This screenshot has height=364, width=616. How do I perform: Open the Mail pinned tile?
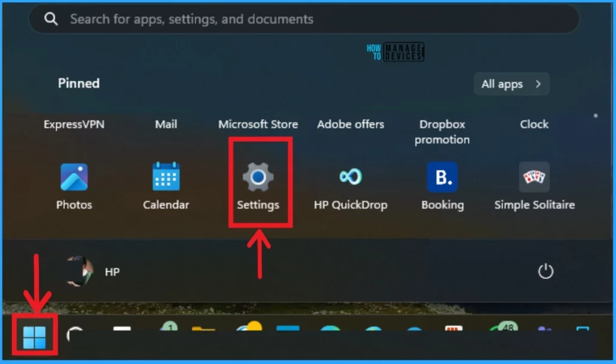tap(166, 124)
